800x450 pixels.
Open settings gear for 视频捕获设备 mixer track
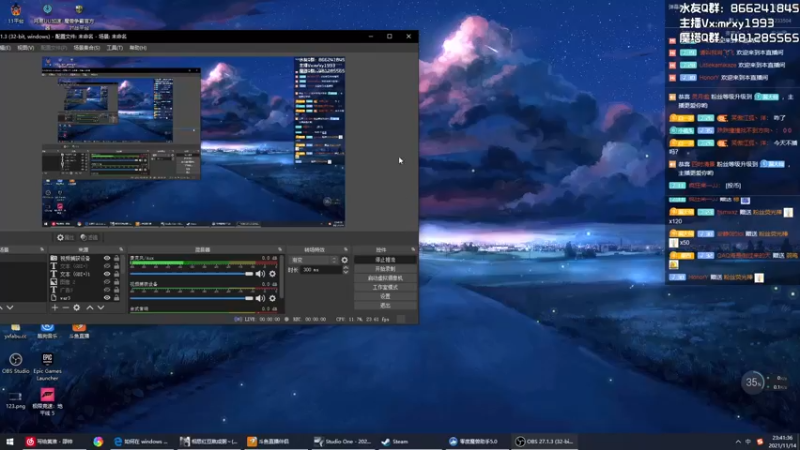272,298
